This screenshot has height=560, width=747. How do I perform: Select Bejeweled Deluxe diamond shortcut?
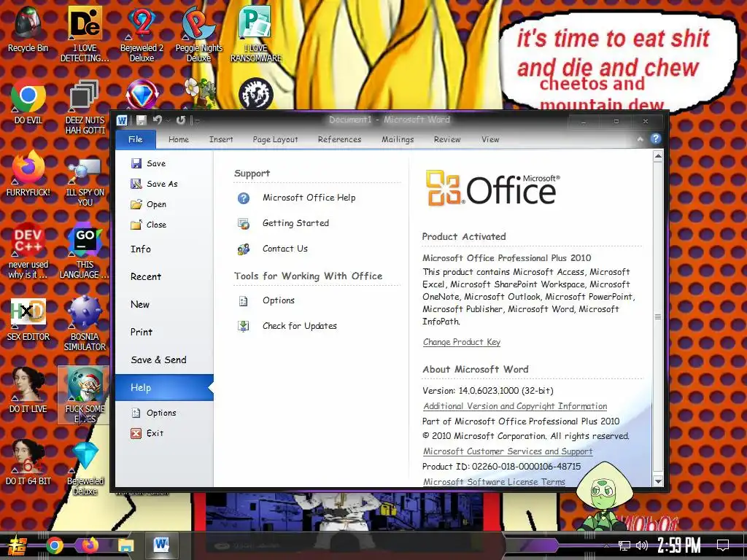85,467
